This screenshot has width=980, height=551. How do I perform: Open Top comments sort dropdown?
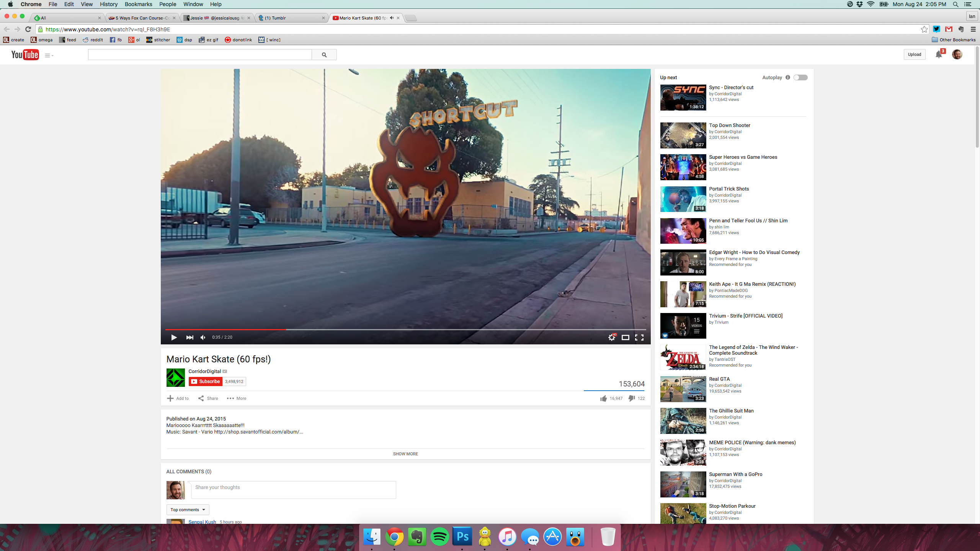pyautogui.click(x=188, y=510)
